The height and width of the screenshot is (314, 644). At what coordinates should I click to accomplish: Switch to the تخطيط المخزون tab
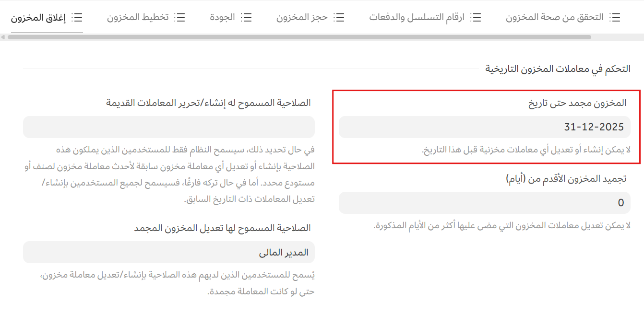pos(138,18)
